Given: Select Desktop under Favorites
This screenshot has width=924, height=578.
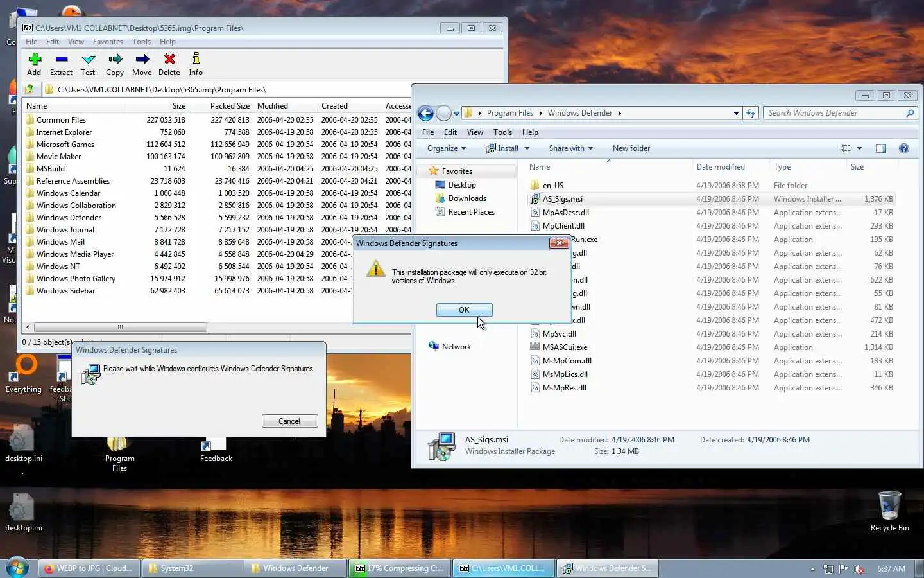Looking at the screenshot, I should 461,185.
